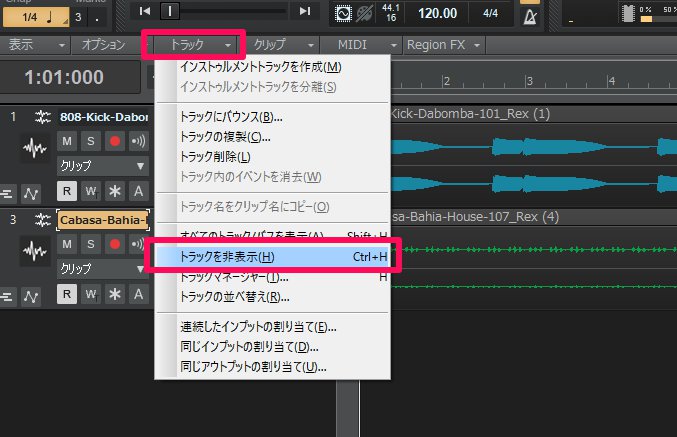Show take lanes on Cabasa-Bahia track
677x437 pixels.
click(x=7, y=296)
